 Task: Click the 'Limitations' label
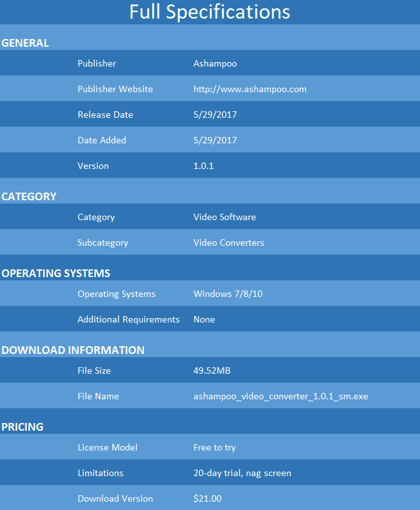pos(101,473)
